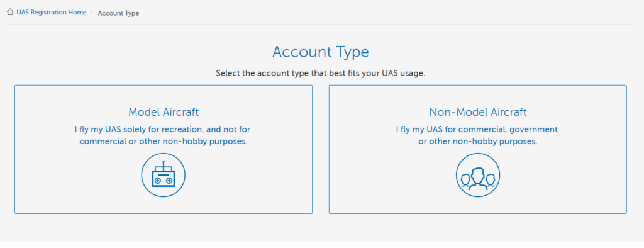Choose the Non-Model Aircraft account card
This screenshot has height=248, width=644.
(x=478, y=149)
